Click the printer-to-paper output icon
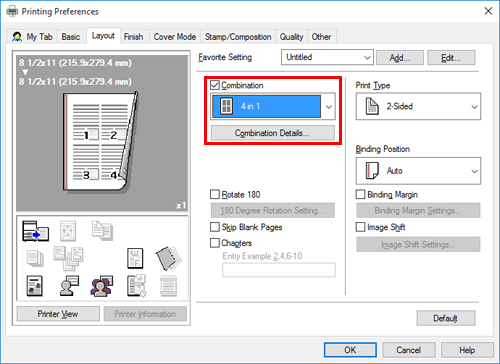The height and width of the screenshot is (364, 500). [x=35, y=231]
